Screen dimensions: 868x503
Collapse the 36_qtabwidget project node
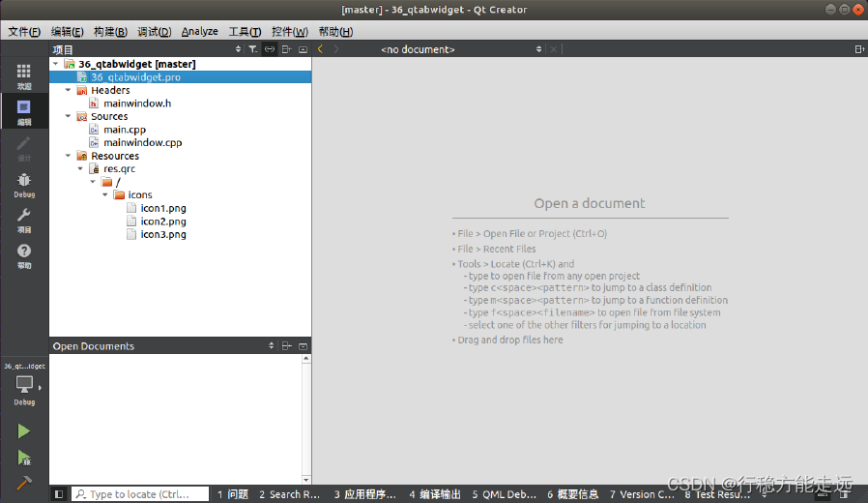pos(55,64)
